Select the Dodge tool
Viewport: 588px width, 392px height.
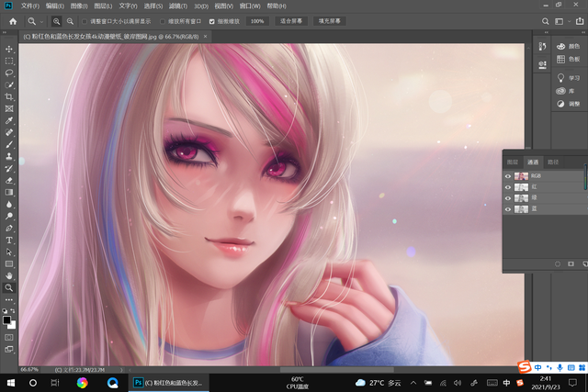(x=9, y=217)
